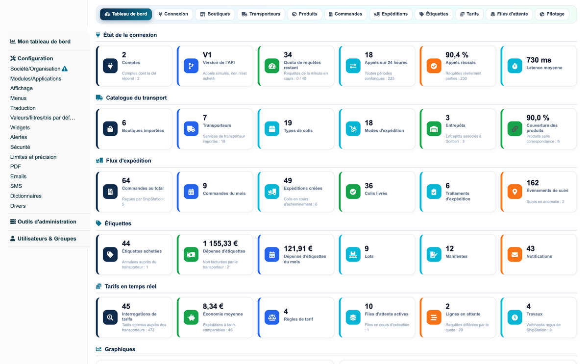Image resolution: width=588 pixels, height=364 pixels.
Task: Click the stopwatch icon on Latence moyenne card
Action: coord(514,66)
